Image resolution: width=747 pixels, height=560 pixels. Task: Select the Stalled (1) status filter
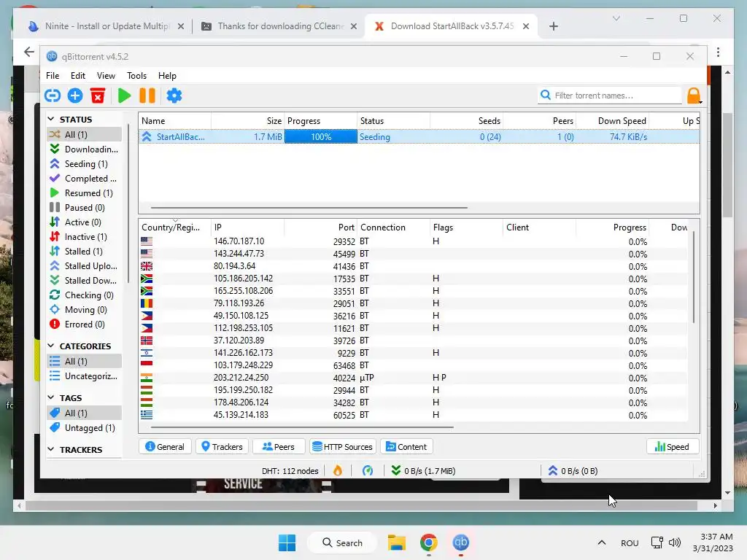[x=85, y=252]
